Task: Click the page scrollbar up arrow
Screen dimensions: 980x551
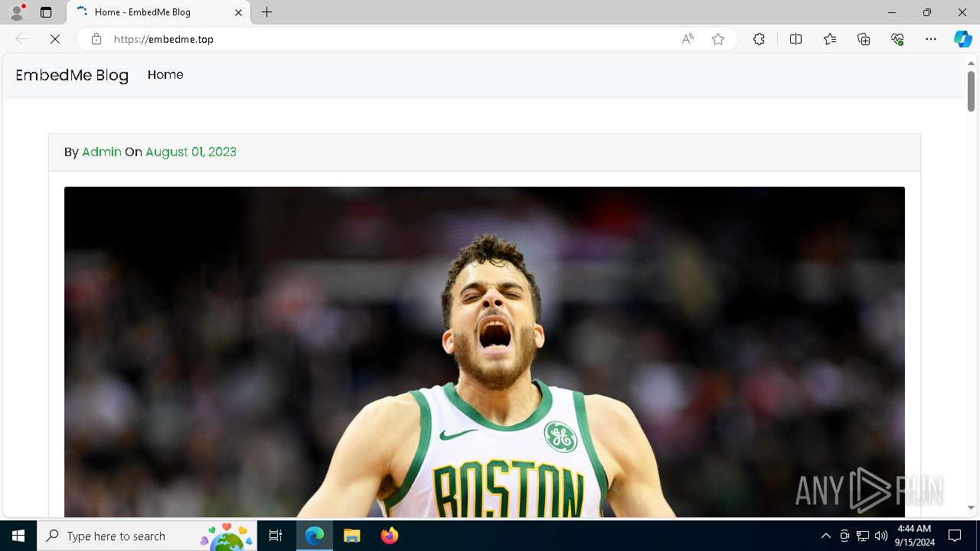Action: coord(971,62)
